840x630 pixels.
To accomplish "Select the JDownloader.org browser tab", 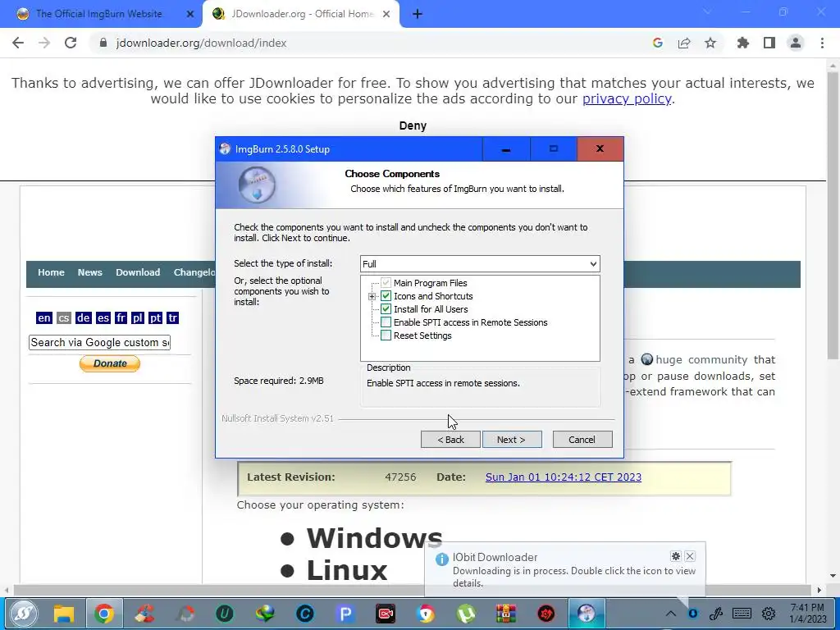I will point(300,14).
